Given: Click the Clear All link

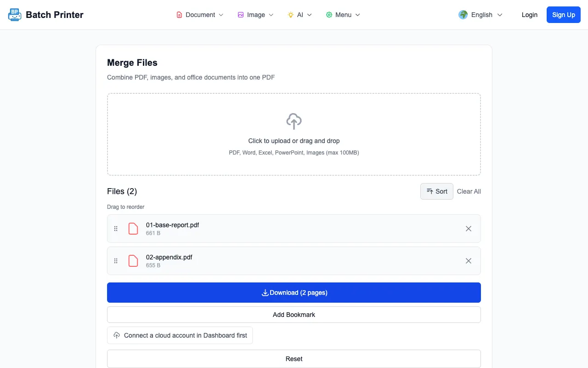Looking at the screenshot, I should (x=469, y=191).
